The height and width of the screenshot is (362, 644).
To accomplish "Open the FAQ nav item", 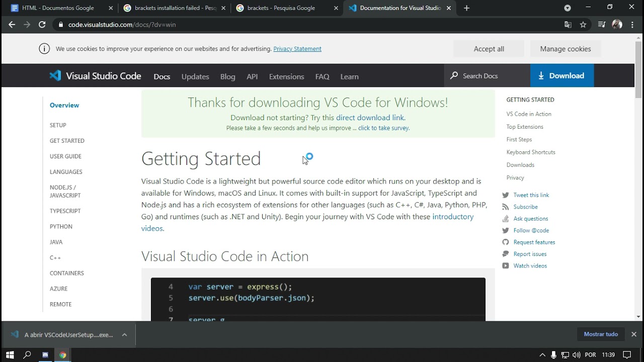I will (322, 76).
